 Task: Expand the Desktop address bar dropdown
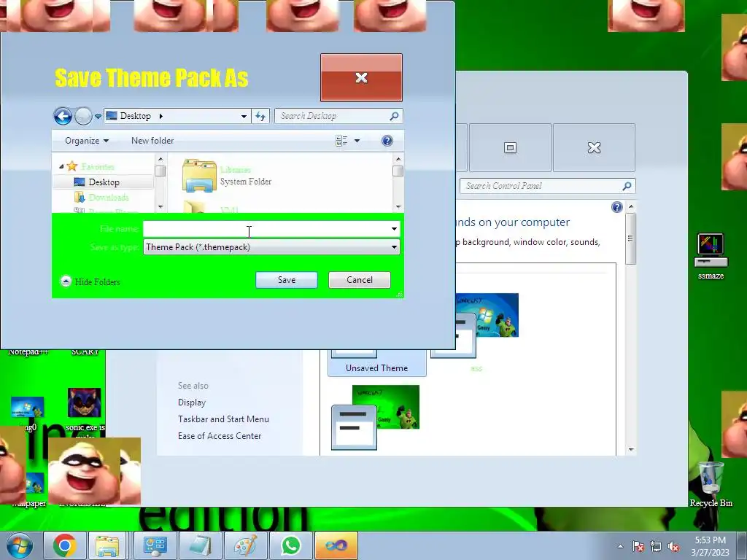pyautogui.click(x=244, y=116)
